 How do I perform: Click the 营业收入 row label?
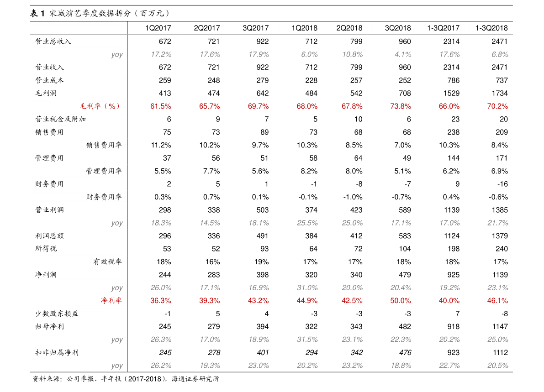tap(49, 67)
